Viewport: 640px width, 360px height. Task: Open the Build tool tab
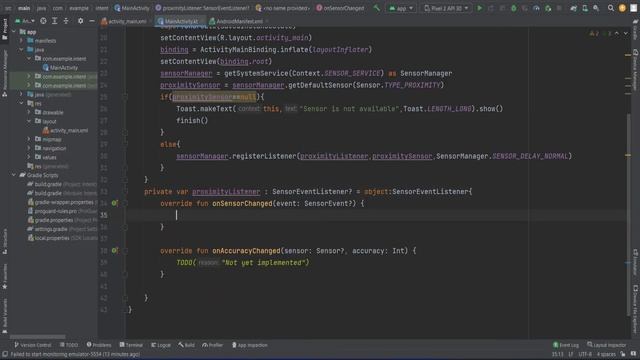pyautogui.click(x=187, y=345)
